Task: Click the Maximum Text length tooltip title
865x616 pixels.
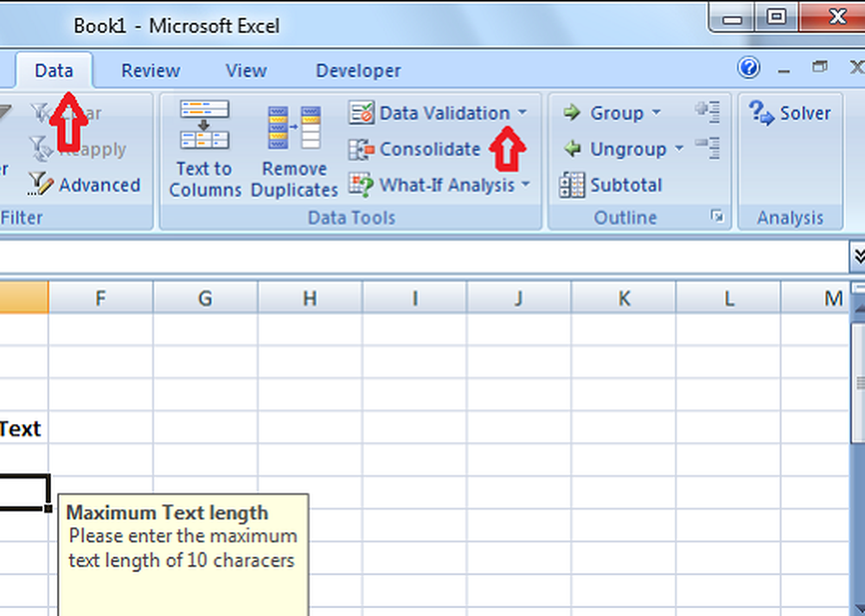Action: coord(167,513)
